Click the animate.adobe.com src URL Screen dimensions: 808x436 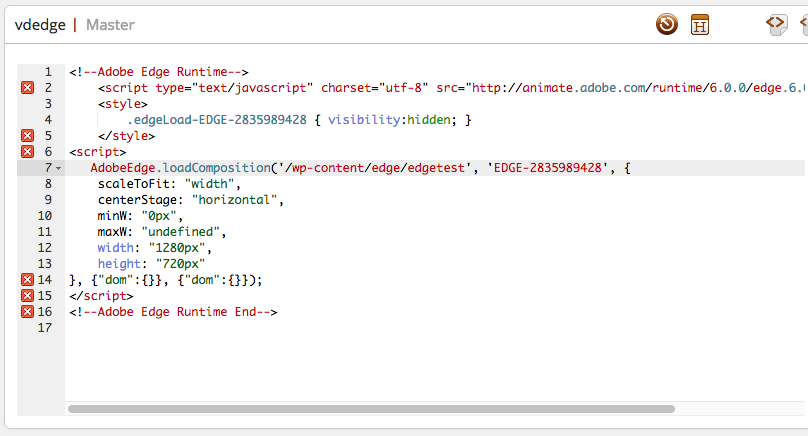[639, 88]
